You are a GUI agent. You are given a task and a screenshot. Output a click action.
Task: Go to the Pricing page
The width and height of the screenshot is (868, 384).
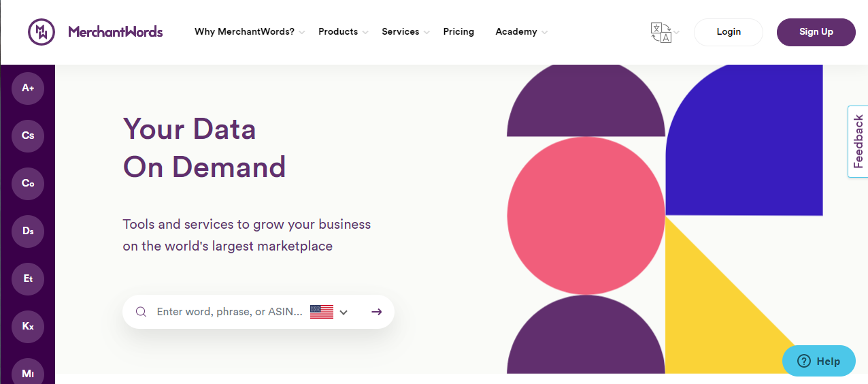click(x=458, y=32)
